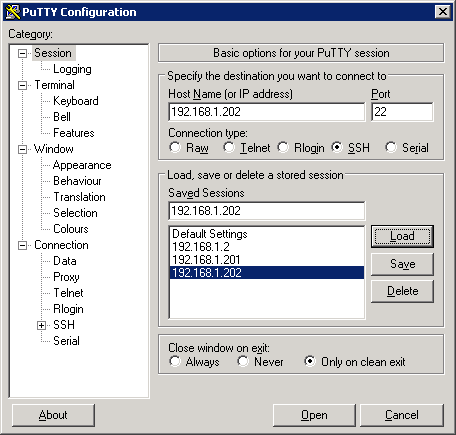Focus the Port input field

(x=402, y=112)
